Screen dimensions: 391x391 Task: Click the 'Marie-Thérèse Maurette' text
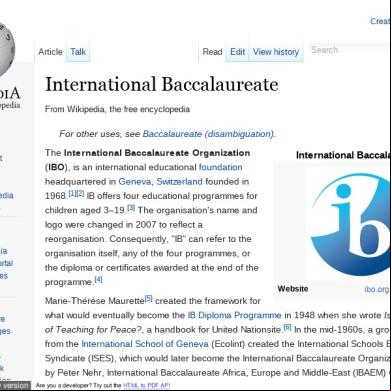click(x=94, y=301)
